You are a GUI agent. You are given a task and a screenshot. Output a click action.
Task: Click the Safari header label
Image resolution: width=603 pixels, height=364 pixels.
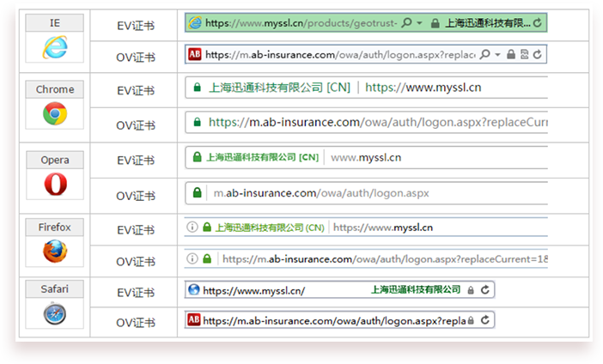coord(55,288)
